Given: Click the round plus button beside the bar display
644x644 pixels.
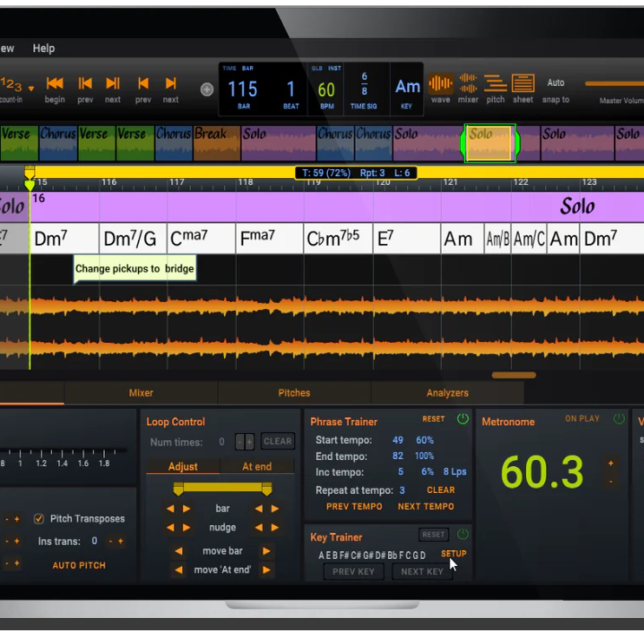Looking at the screenshot, I should 207,89.
